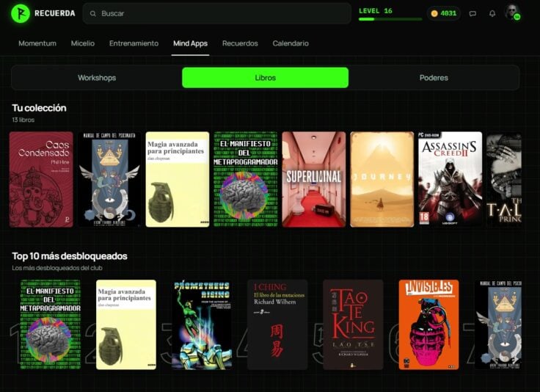Viewport: 540px width, 392px height.
Task: Open top-ranked El Manifiesto del Metaprogramador
Action: tap(51, 324)
